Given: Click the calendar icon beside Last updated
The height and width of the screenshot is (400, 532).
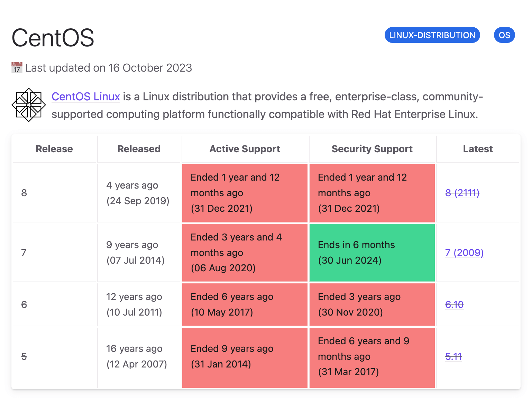Looking at the screenshot, I should [x=17, y=68].
